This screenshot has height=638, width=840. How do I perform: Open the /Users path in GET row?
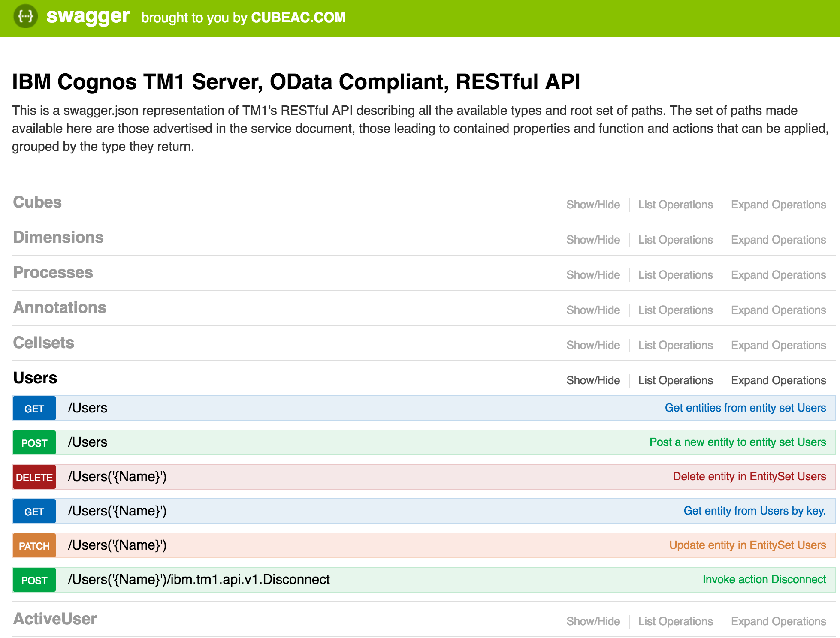point(88,408)
